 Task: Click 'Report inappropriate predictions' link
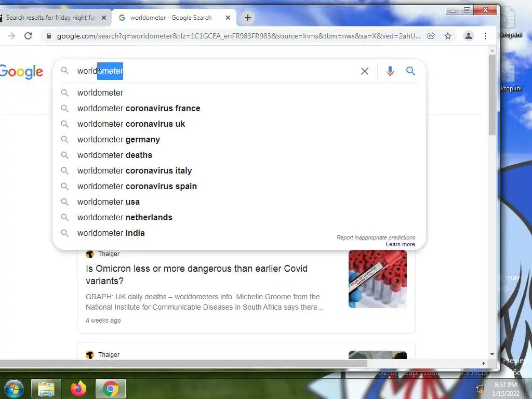click(376, 237)
